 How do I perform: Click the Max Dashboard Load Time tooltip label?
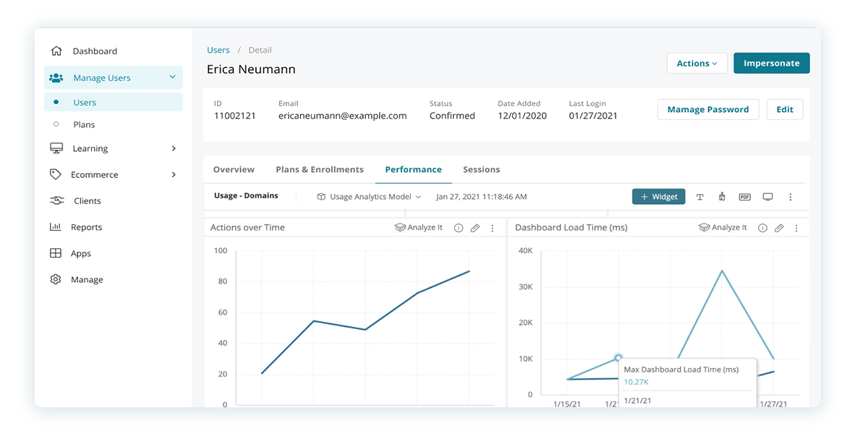[681, 370]
